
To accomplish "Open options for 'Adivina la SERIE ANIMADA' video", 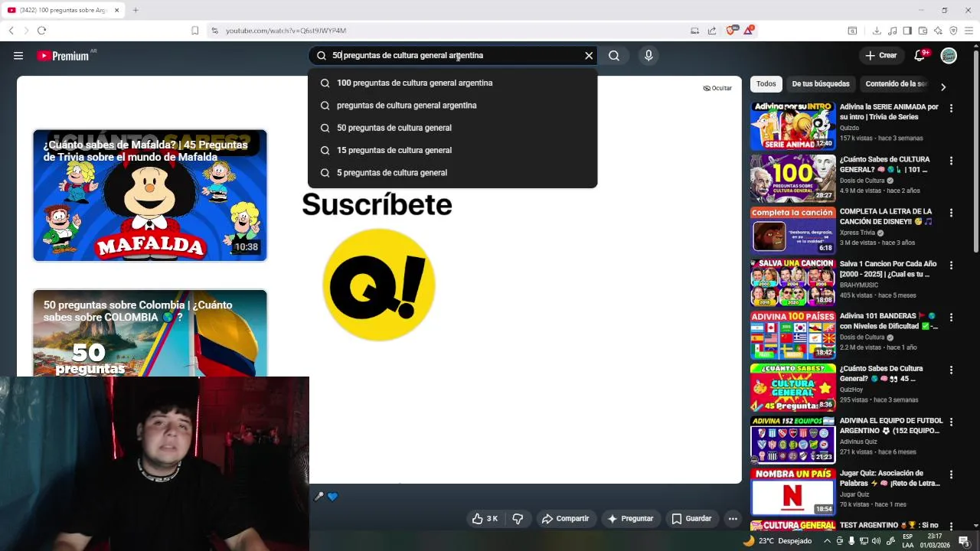I will coord(951,109).
